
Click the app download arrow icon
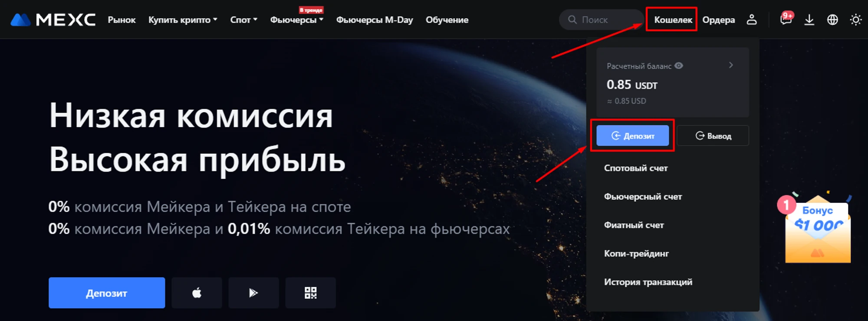coord(809,20)
